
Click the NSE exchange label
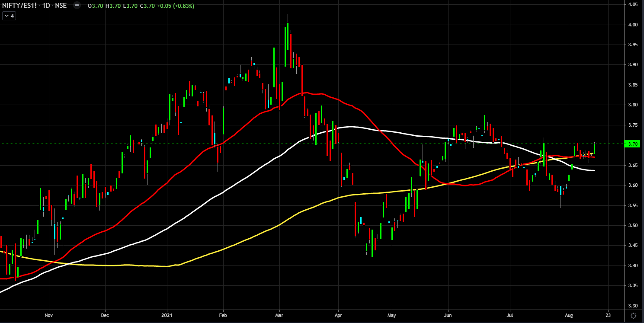[61, 6]
